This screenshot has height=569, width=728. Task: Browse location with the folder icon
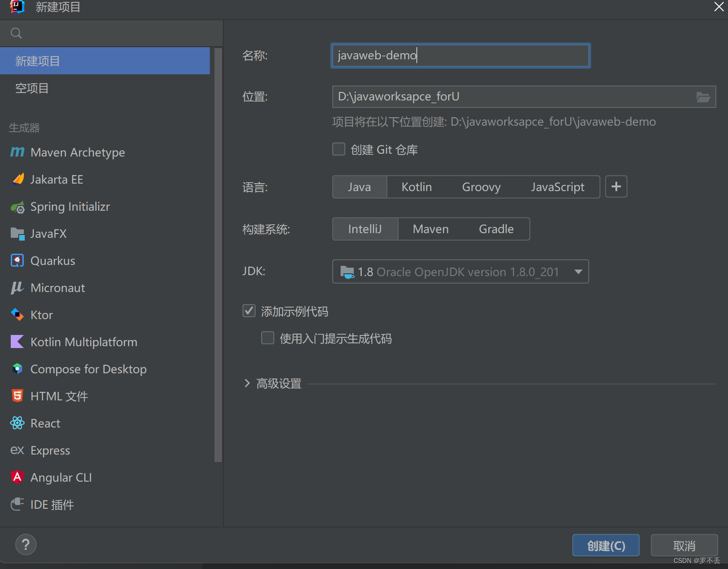[703, 97]
